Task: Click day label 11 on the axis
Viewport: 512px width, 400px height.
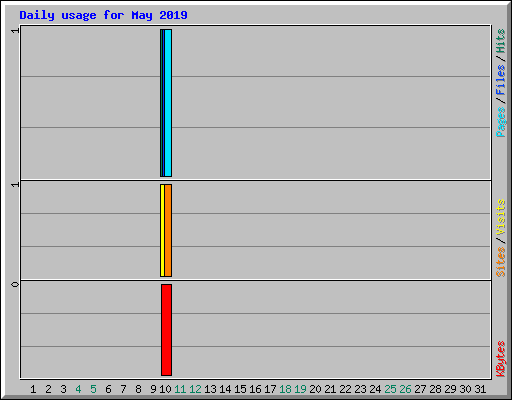Action: [180, 389]
